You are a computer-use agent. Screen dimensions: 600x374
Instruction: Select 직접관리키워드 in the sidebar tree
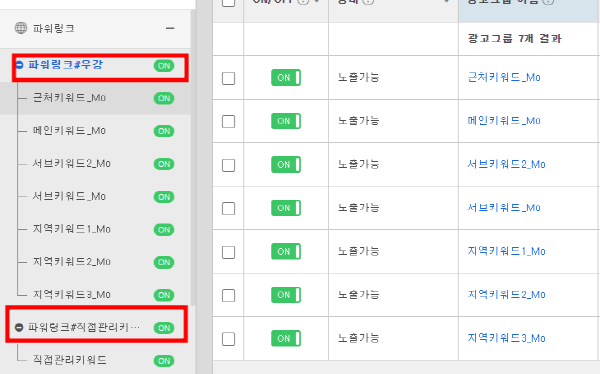(70, 360)
